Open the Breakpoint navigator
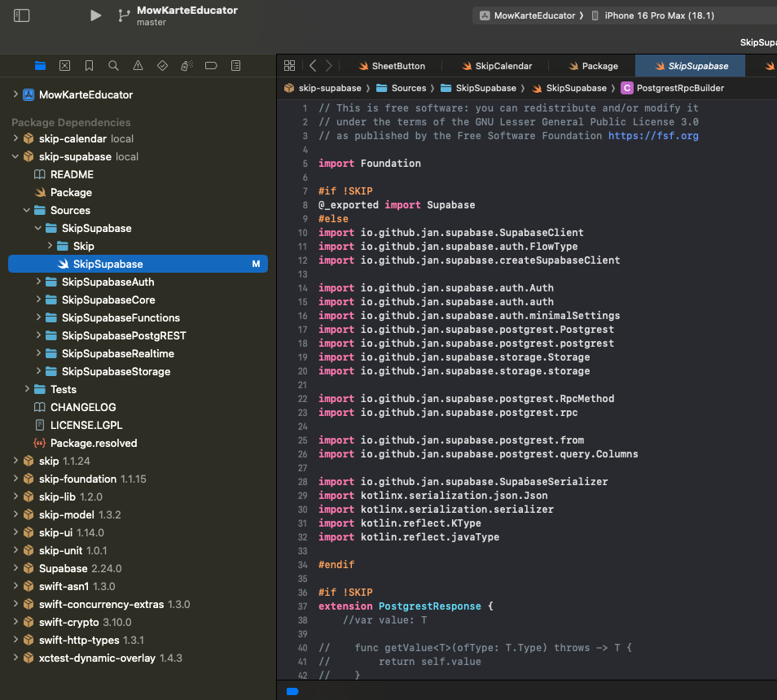 pyautogui.click(x=211, y=66)
